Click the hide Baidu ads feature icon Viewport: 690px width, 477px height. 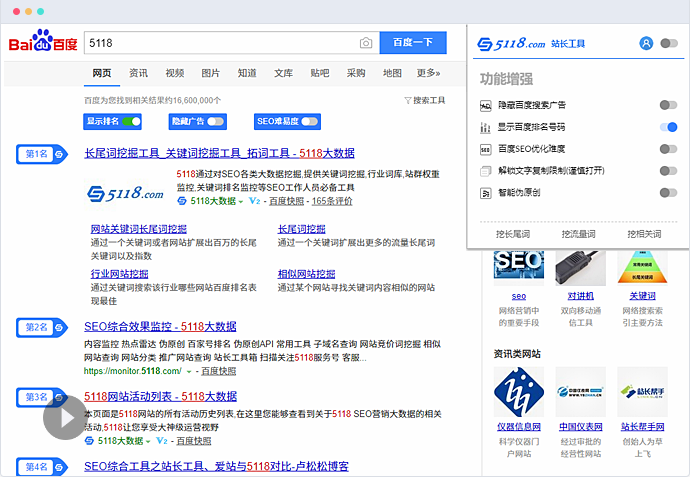485,105
